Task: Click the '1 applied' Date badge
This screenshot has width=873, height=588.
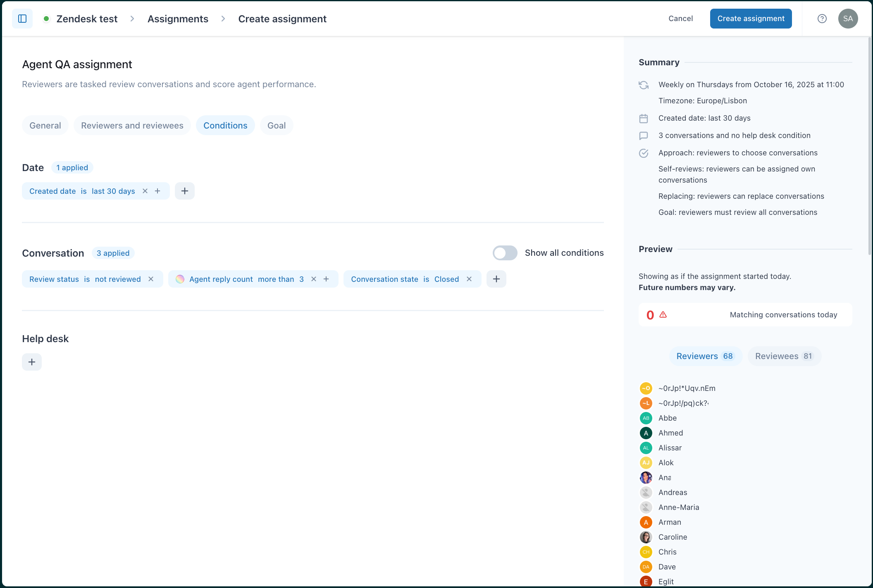Action: click(72, 167)
